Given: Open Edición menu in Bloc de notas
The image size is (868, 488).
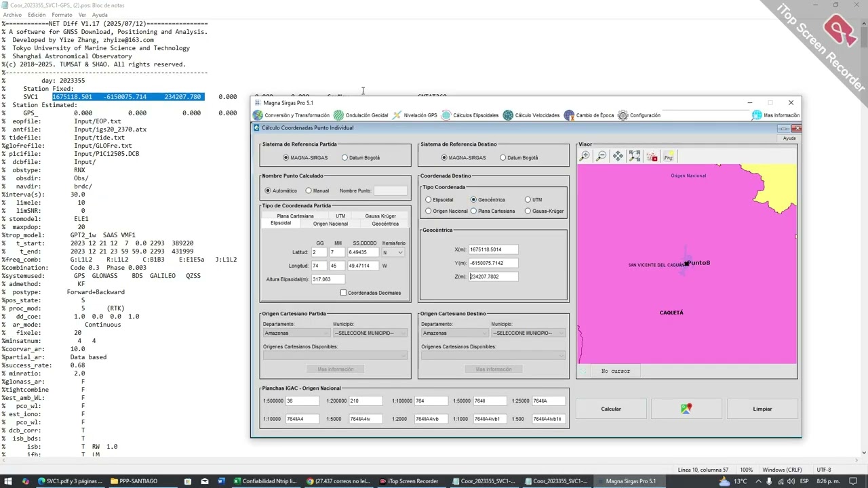Looking at the screenshot, I should click(x=37, y=15).
